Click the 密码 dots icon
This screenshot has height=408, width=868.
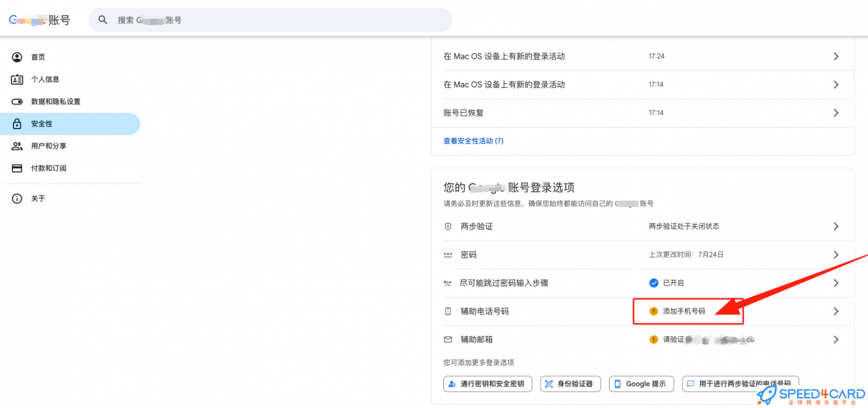point(448,254)
